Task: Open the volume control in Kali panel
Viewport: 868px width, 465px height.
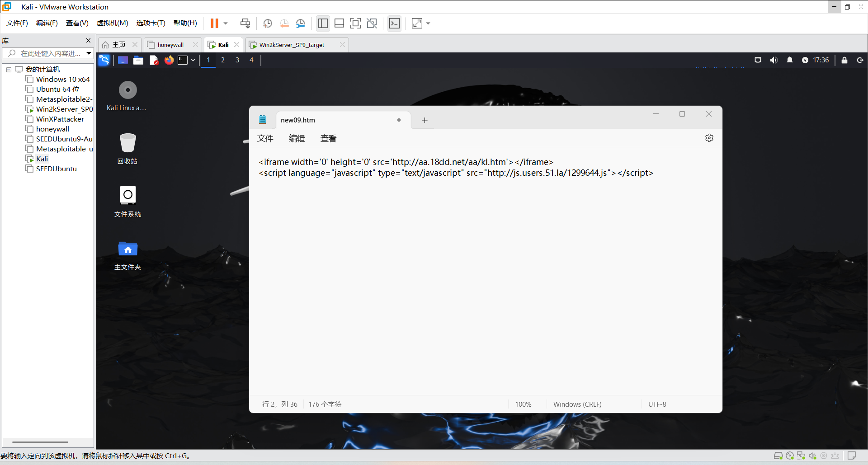Action: pos(774,60)
